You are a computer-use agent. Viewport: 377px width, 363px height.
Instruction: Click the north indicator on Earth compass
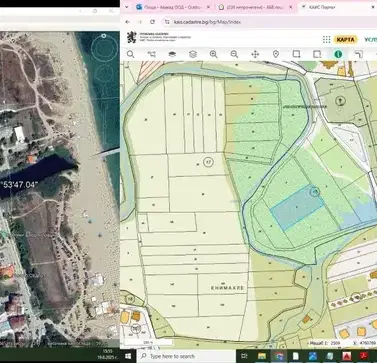104,36
